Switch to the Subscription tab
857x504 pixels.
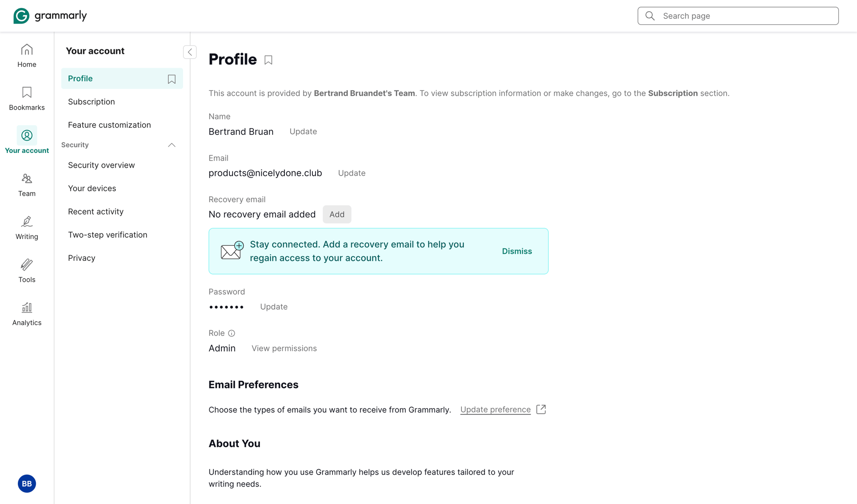(91, 101)
